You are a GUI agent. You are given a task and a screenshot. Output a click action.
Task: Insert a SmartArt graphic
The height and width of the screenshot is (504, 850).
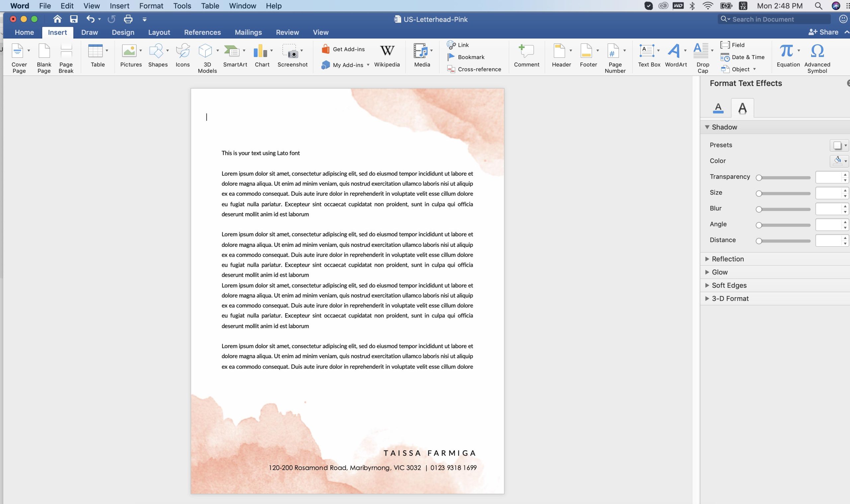pyautogui.click(x=235, y=56)
